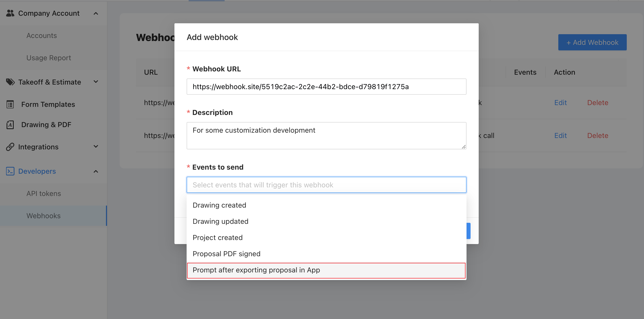Click the Form Templates list icon
Screen dimensions: 644x319
point(10,104)
